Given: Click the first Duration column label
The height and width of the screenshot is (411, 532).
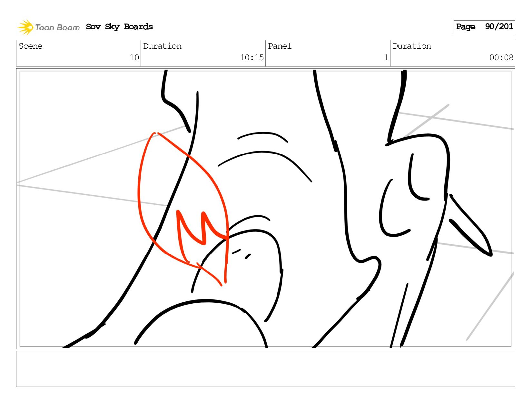Looking at the screenshot, I should (162, 46).
